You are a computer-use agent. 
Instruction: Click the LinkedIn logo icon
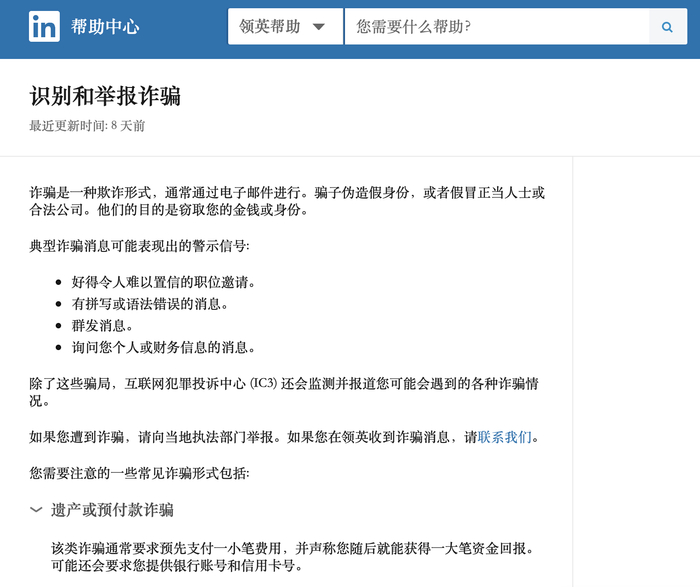(44, 26)
